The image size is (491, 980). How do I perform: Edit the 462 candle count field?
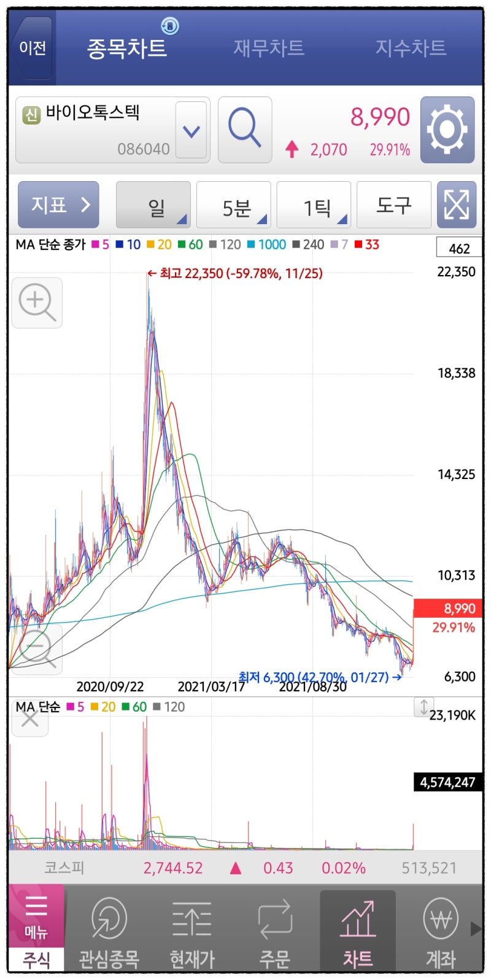pyautogui.click(x=459, y=248)
